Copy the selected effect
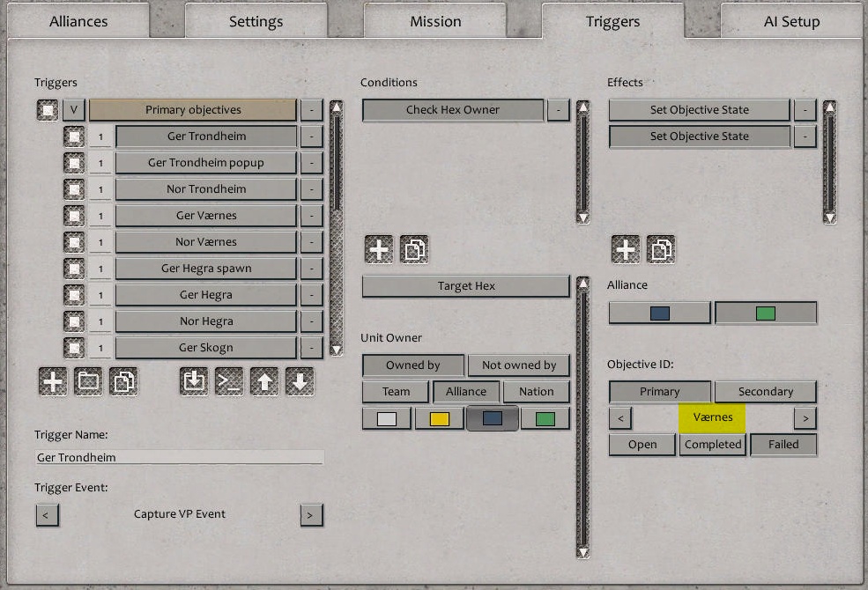The width and height of the screenshot is (868, 590). pyautogui.click(x=662, y=249)
